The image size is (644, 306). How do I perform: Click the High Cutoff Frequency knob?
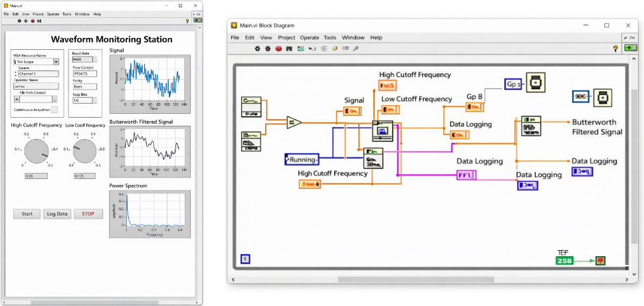(x=36, y=152)
